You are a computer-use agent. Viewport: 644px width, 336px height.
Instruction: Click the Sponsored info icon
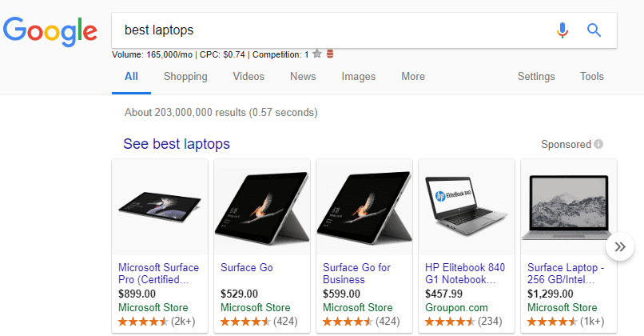598,145
